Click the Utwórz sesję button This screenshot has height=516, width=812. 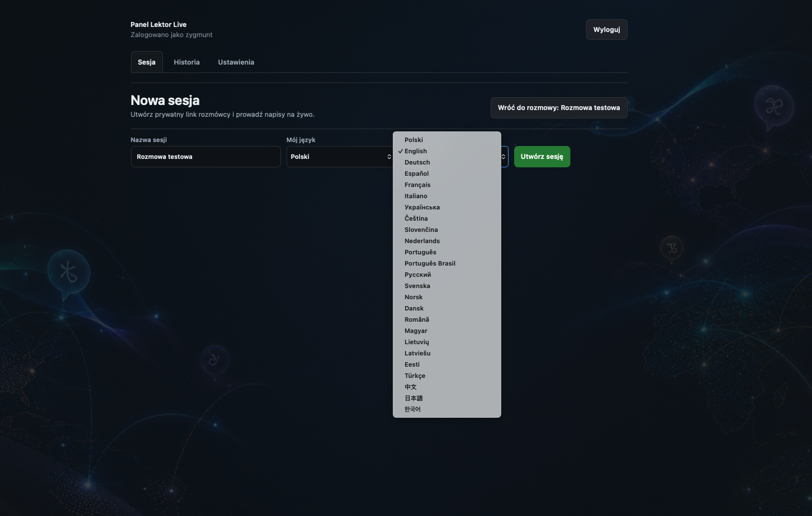click(x=542, y=157)
